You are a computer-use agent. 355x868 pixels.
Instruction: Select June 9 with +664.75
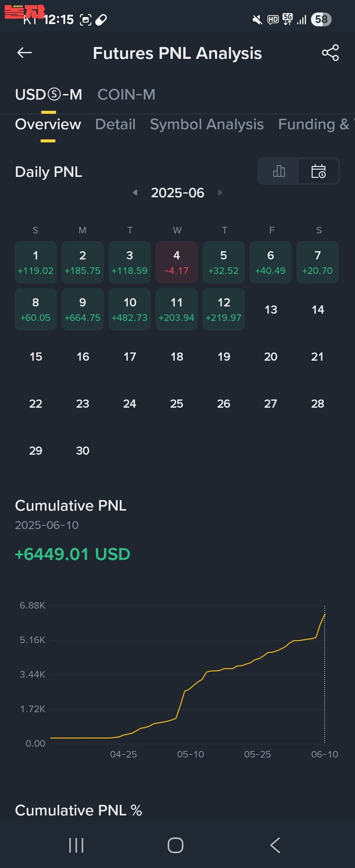(83, 309)
